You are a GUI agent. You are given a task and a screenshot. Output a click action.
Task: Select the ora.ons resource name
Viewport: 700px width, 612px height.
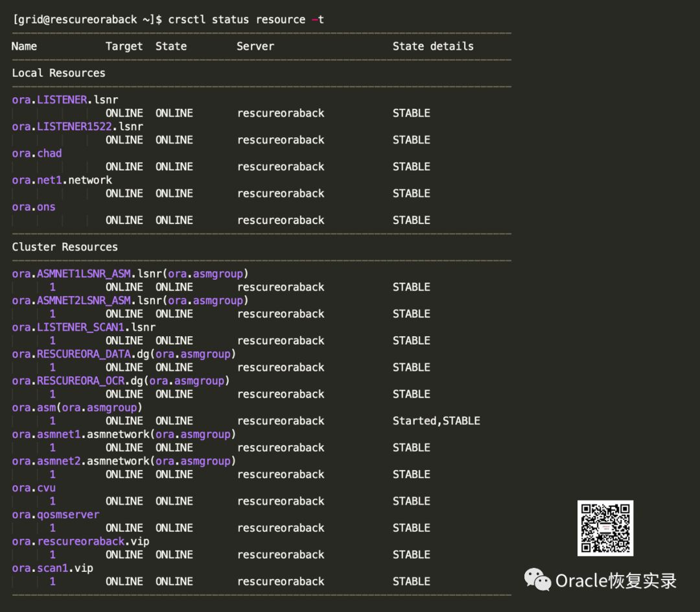coord(34,207)
